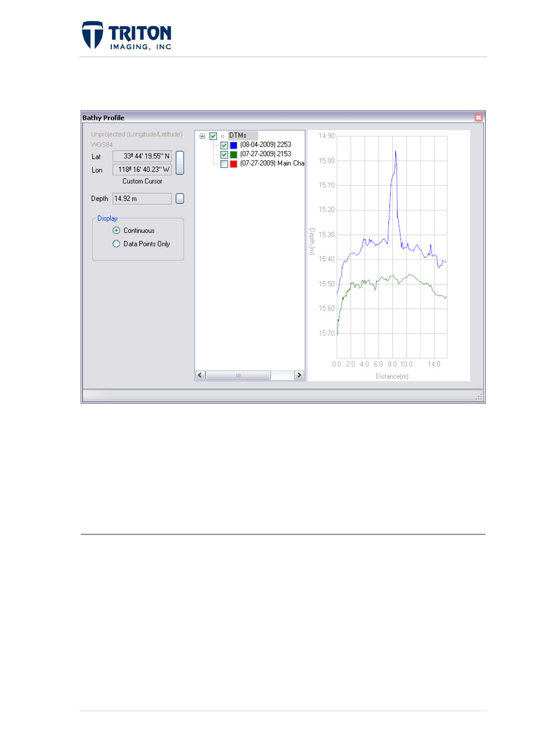Click the Depth (m) vertical axis label

(x=312, y=241)
